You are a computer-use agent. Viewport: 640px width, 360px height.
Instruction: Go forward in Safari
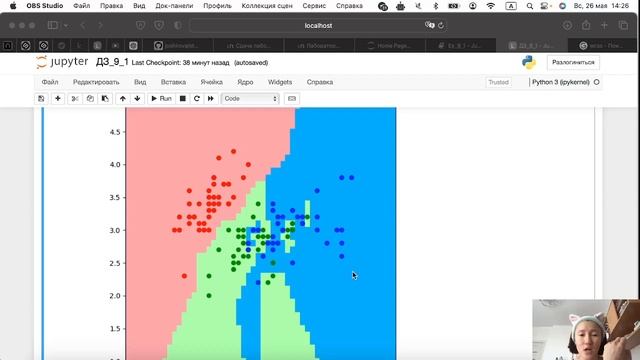coord(100,25)
